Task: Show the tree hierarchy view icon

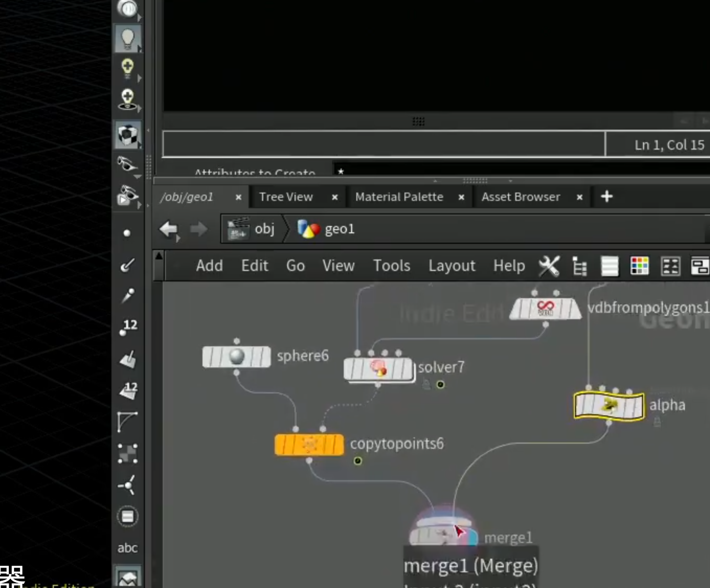Action: 579,266
